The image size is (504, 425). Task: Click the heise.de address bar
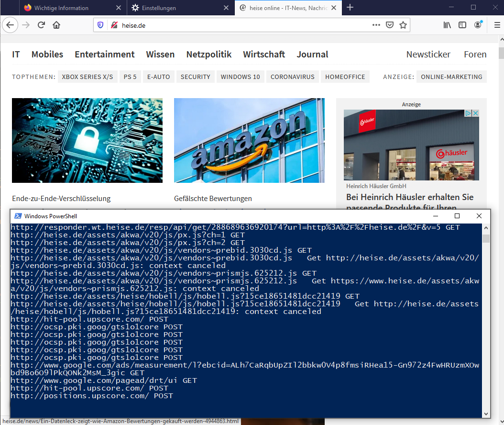click(239, 25)
